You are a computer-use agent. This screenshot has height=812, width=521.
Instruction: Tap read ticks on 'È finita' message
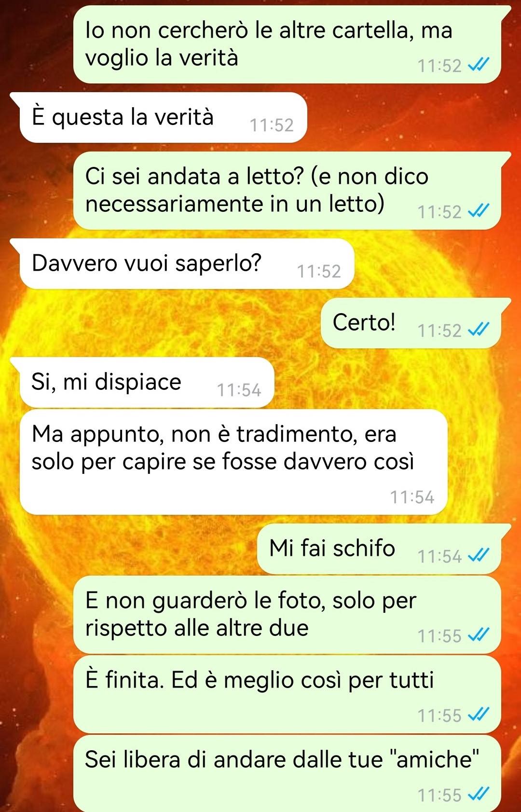pyautogui.click(x=479, y=714)
